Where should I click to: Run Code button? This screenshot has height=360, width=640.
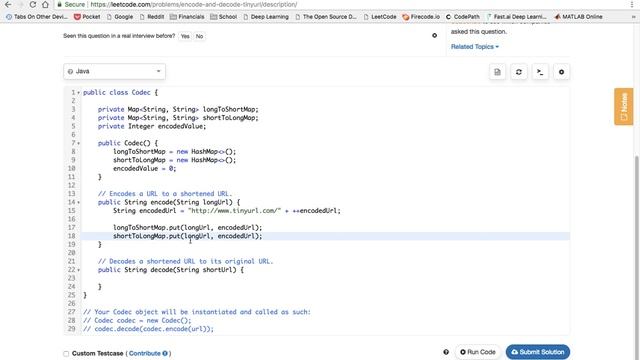(478, 352)
